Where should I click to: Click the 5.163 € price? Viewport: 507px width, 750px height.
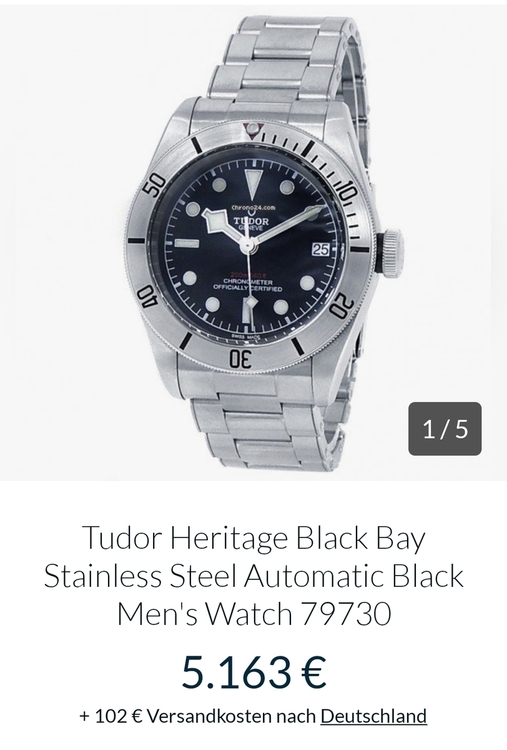coord(254,672)
